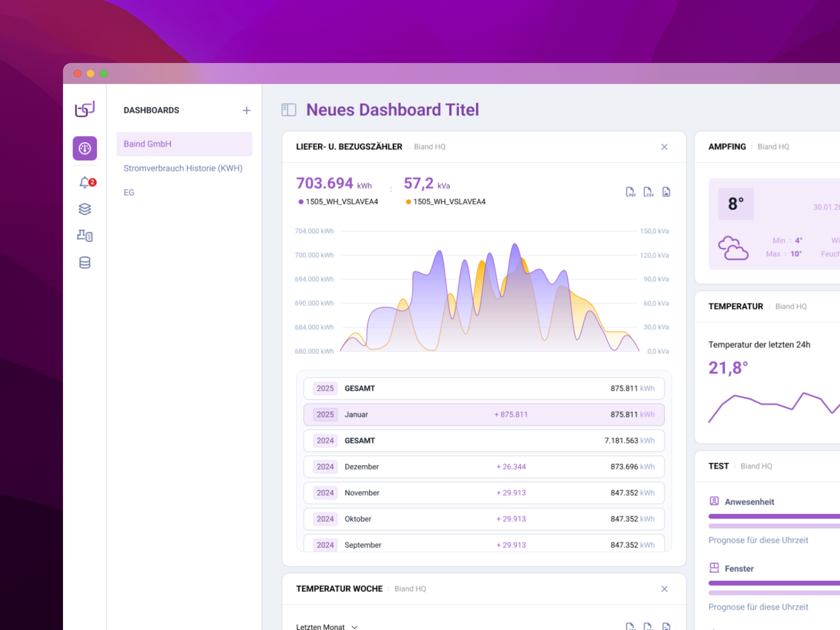Viewport: 840px width, 630px height.
Task: Export the chart as an image
Action: click(666, 192)
